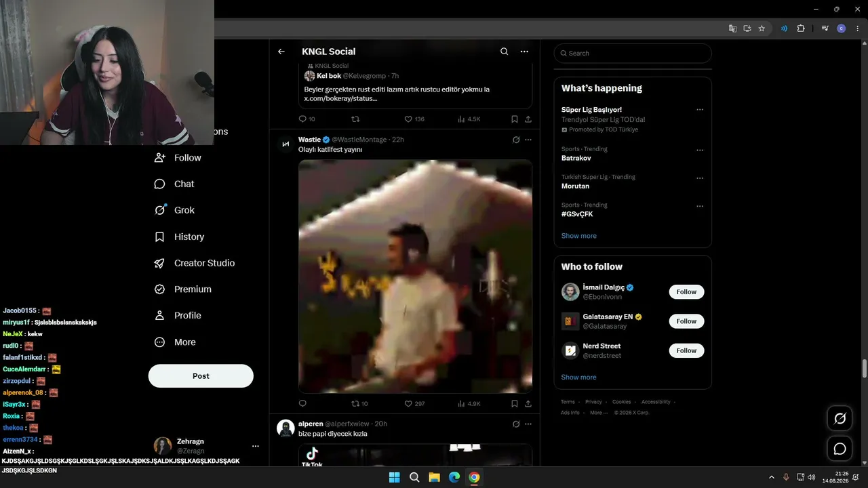This screenshot has height=488, width=868.
Task: Open Microsoft Edge from the taskbar
Action: point(454,478)
